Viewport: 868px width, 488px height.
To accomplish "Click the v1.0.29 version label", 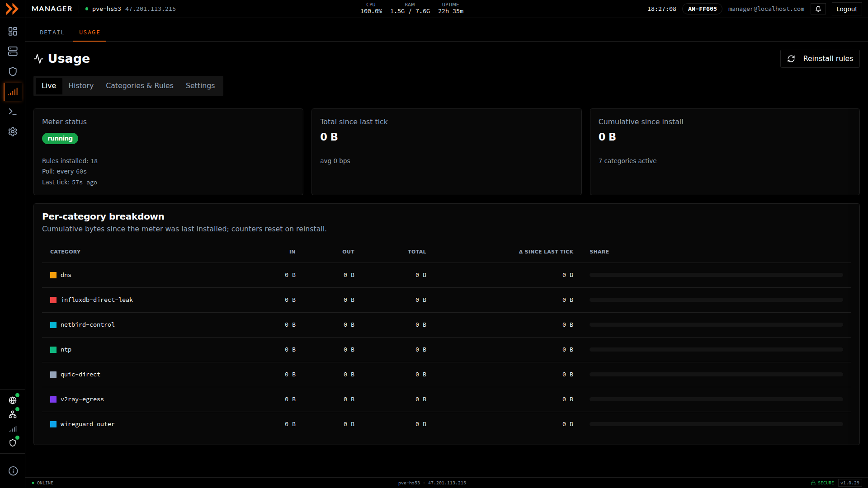I will (850, 483).
